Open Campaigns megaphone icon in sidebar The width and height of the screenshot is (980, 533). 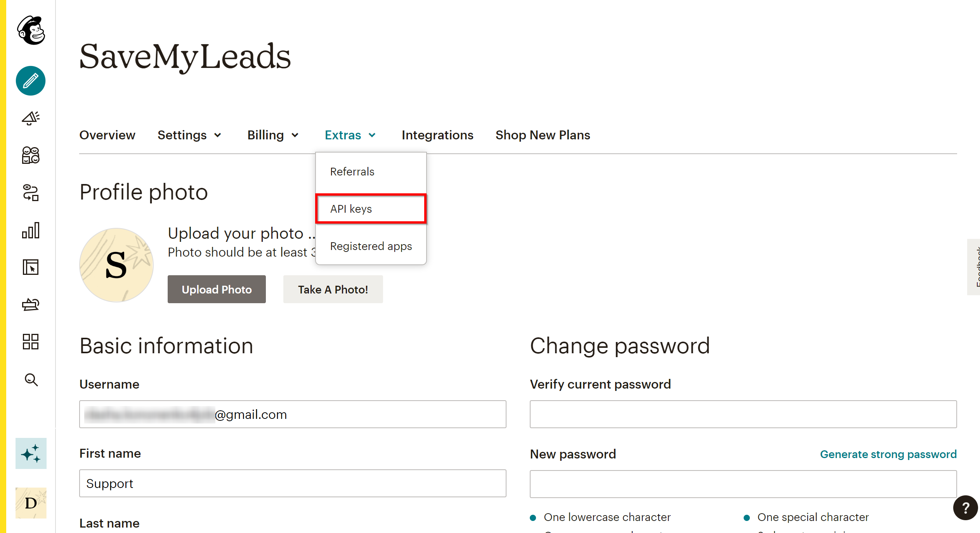(31, 118)
